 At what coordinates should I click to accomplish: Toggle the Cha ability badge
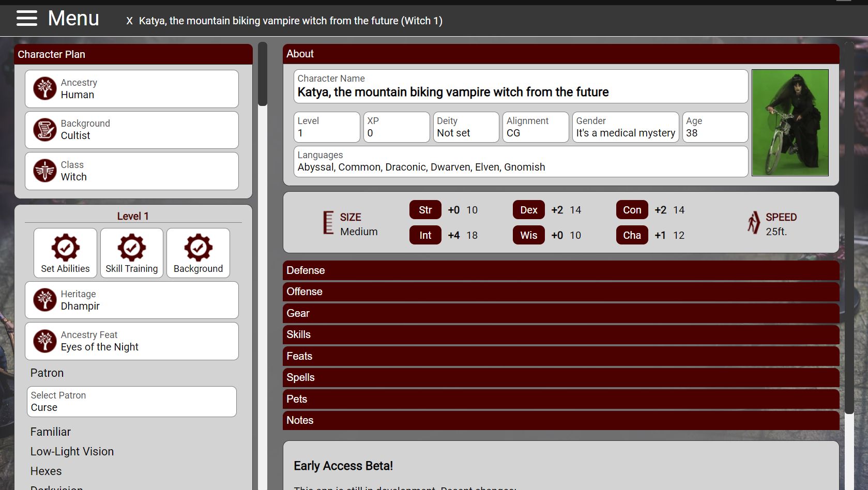pos(631,235)
